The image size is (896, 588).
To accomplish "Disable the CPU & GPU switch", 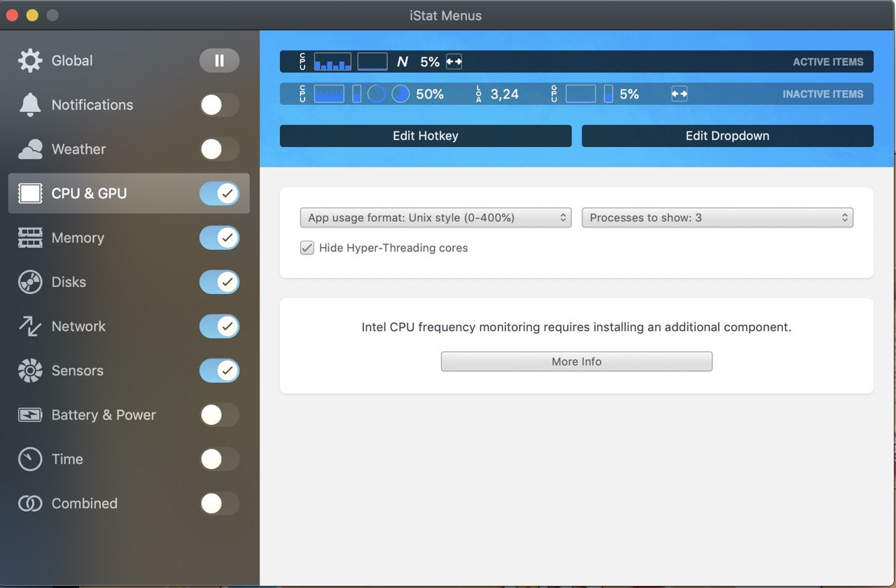I will point(219,193).
